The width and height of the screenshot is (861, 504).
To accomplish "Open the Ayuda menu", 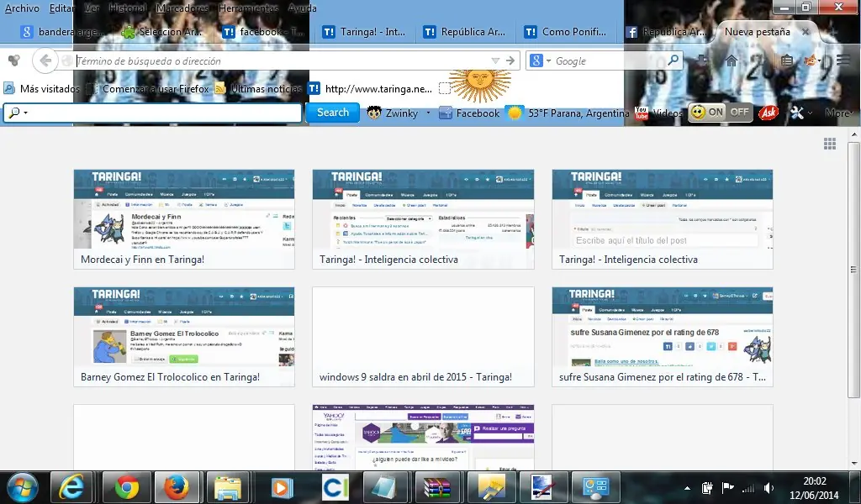I will [x=302, y=8].
